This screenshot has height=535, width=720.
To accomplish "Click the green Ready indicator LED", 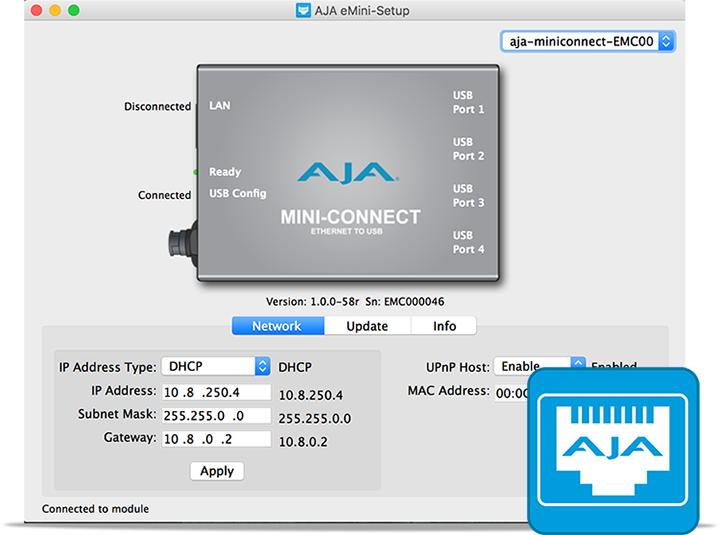I will point(196,172).
